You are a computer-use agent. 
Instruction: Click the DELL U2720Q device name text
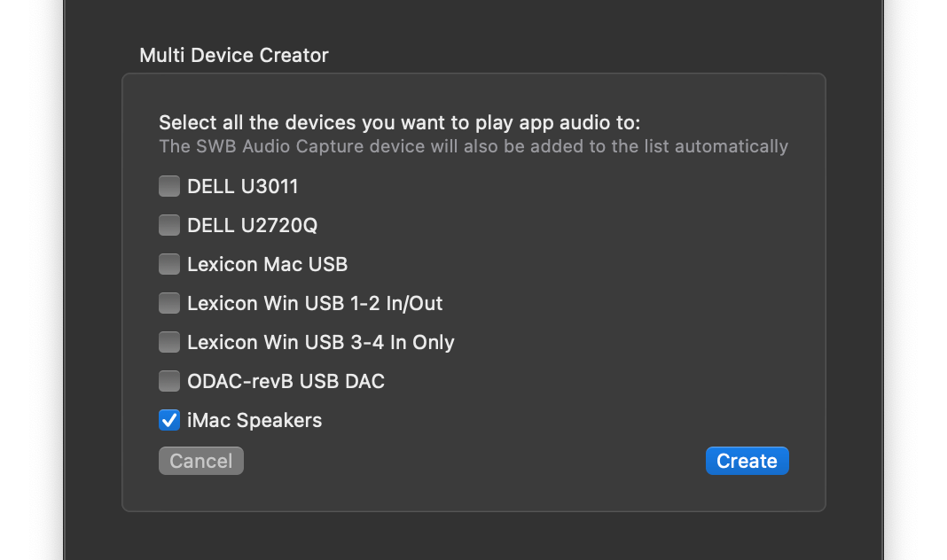(x=252, y=225)
